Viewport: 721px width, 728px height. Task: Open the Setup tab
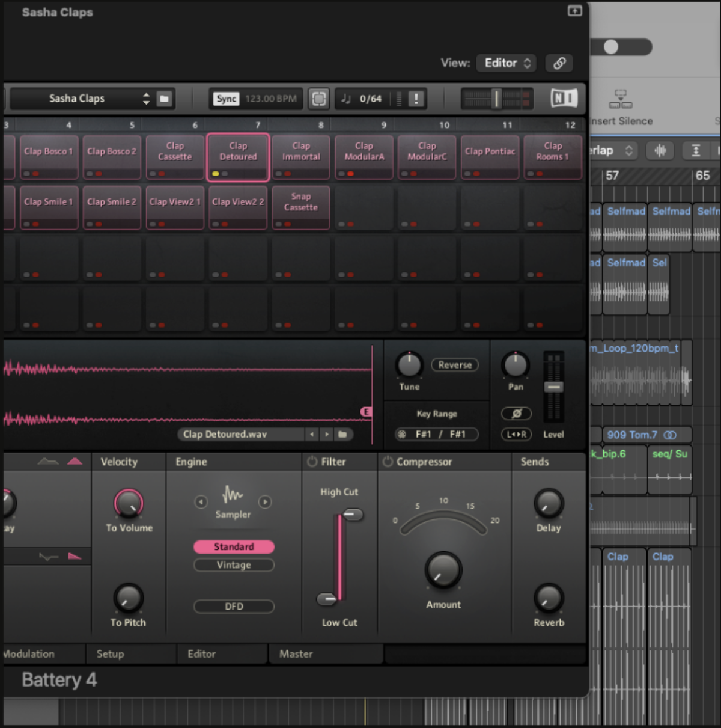130,654
